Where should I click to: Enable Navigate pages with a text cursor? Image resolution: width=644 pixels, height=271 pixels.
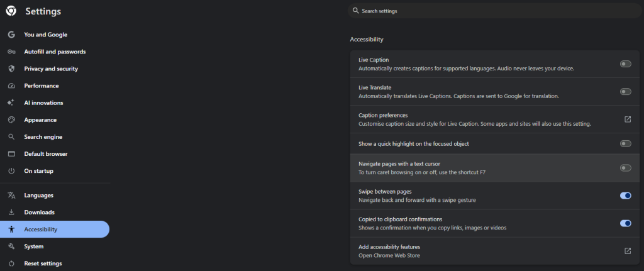[626, 168]
